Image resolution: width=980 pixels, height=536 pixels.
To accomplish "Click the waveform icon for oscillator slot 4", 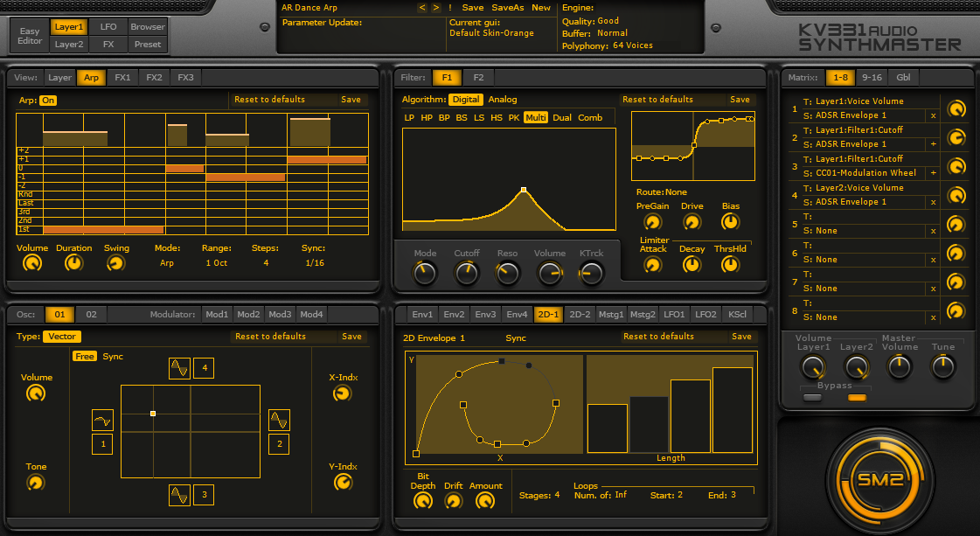I will click(179, 368).
